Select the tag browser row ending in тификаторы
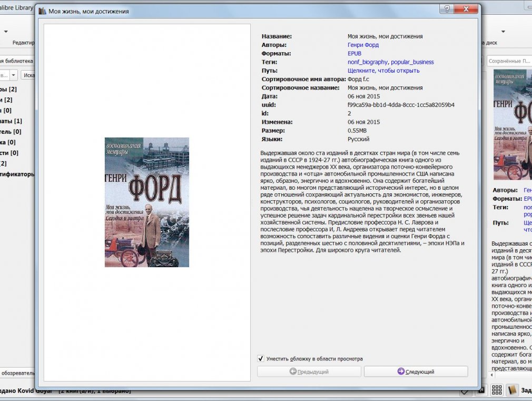The image size is (532, 401). click(17, 174)
